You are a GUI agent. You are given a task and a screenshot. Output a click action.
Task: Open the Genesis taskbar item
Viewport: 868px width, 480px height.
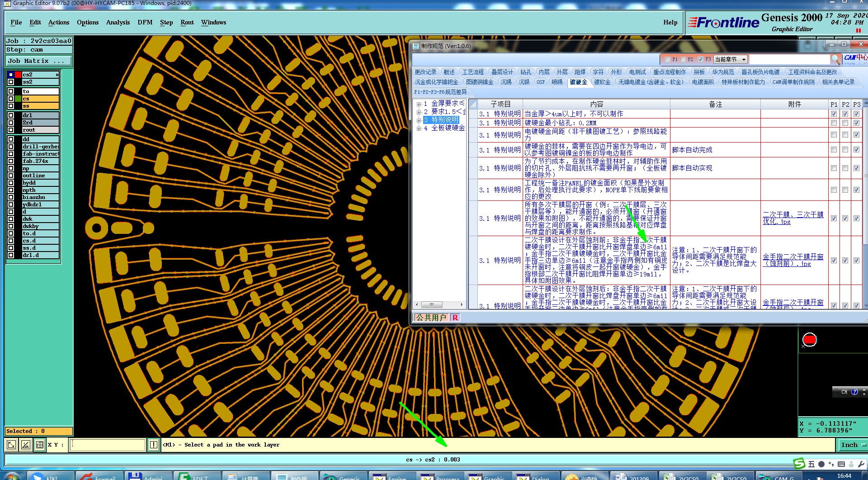coord(344,476)
